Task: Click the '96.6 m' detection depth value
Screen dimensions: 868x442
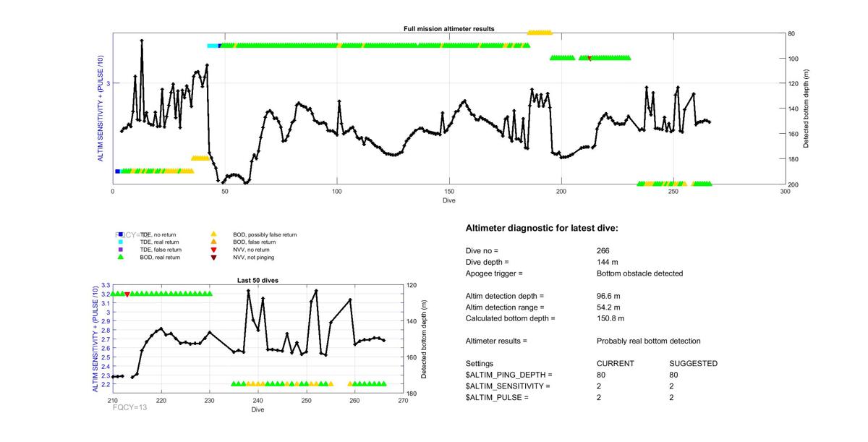Action: click(608, 296)
